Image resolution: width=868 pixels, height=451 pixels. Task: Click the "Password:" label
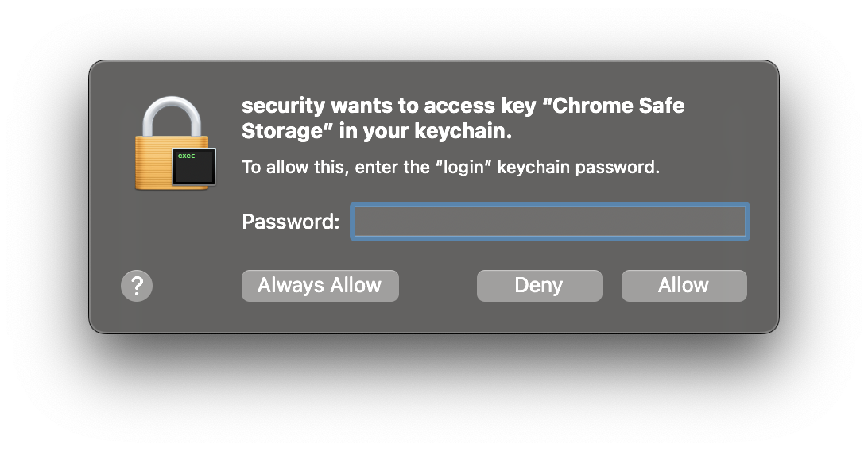(290, 222)
